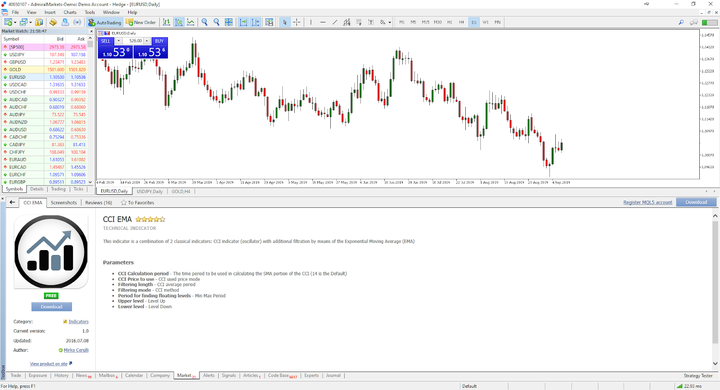Toggle candlestick chart mode
Viewport: 720px width, 390px height.
click(179, 22)
